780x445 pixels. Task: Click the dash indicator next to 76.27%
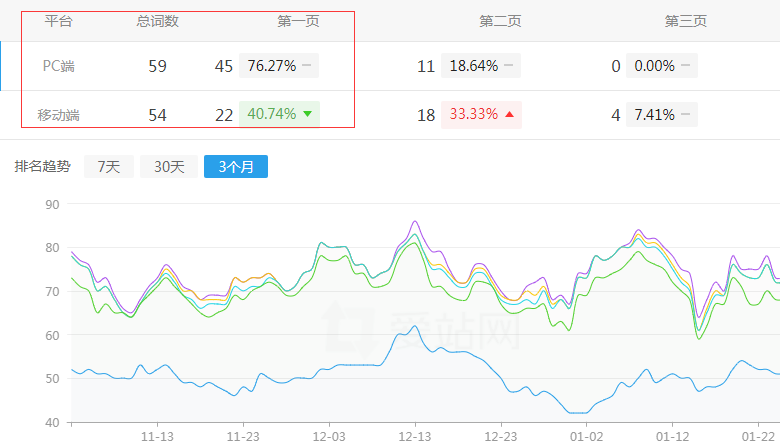[306, 66]
